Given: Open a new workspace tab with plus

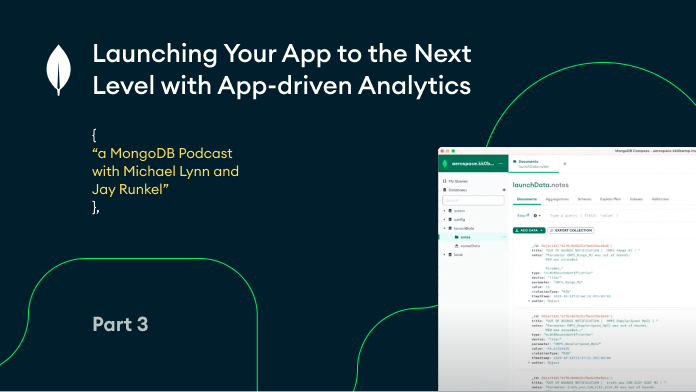Looking at the screenshot, I should tap(565, 164).
